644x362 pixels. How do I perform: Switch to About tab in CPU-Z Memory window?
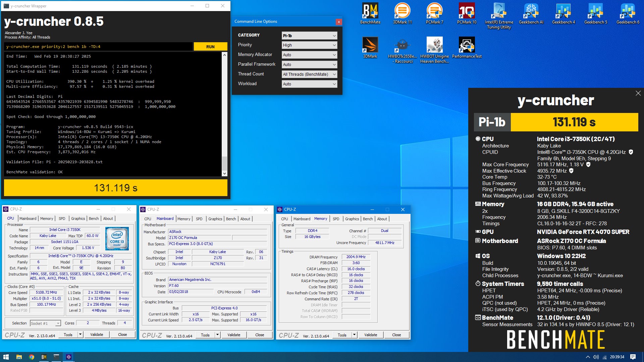pyautogui.click(x=382, y=219)
